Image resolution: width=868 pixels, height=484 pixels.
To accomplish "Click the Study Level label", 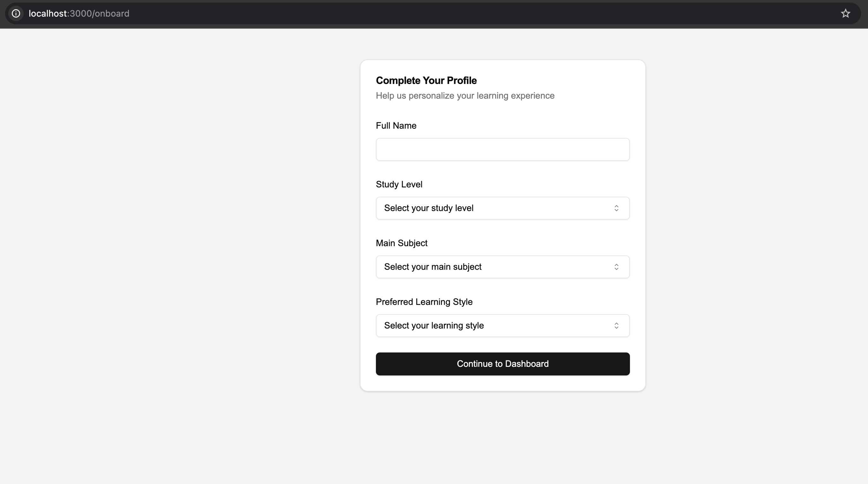I will pos(399,184).
